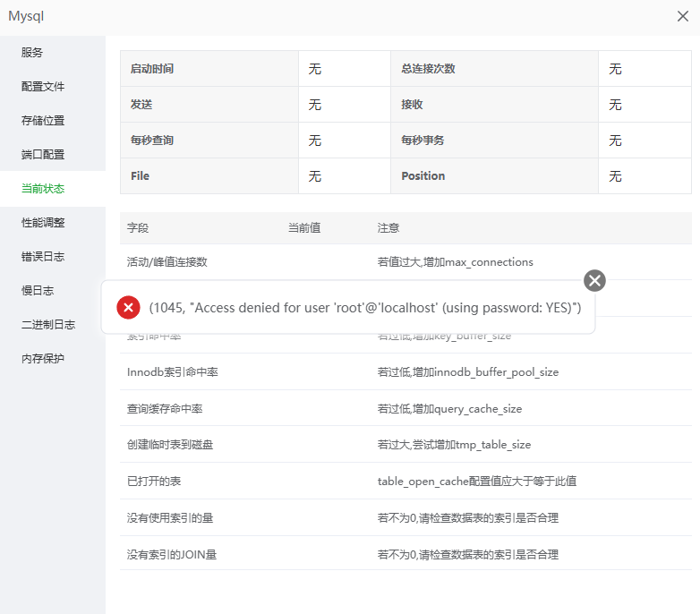This screenshot has height=614, width=700.
Task: Select the 存储位置 sidebar item
Action: (43, 121)
